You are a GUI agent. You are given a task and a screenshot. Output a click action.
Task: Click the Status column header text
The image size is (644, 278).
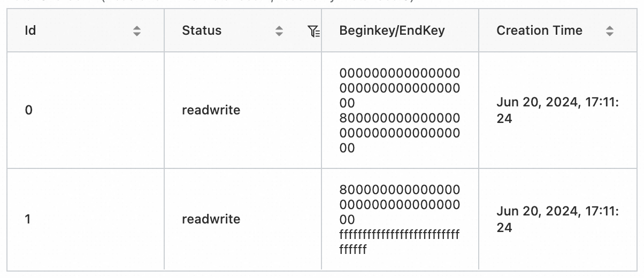point(202,30)
